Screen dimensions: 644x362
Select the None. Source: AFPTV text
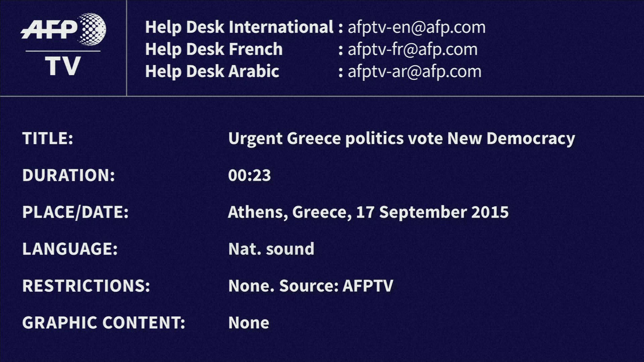coord(311,286)
